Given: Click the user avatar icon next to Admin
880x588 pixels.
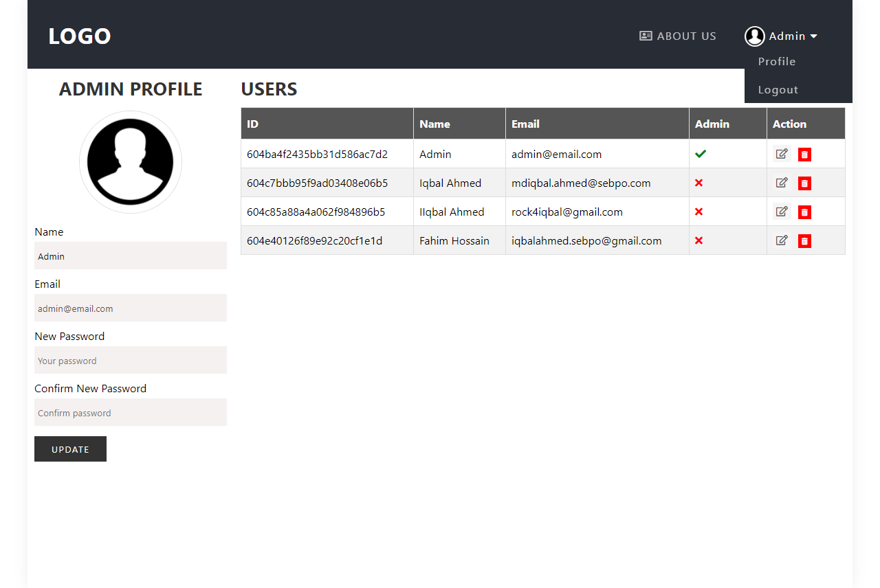Looking at the screenshot, I should point(754,36).
